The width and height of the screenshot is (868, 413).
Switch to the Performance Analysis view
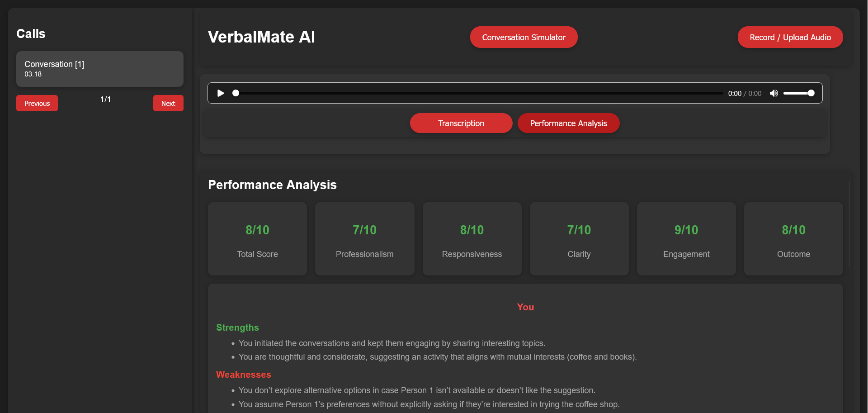[x=568, y=123]
